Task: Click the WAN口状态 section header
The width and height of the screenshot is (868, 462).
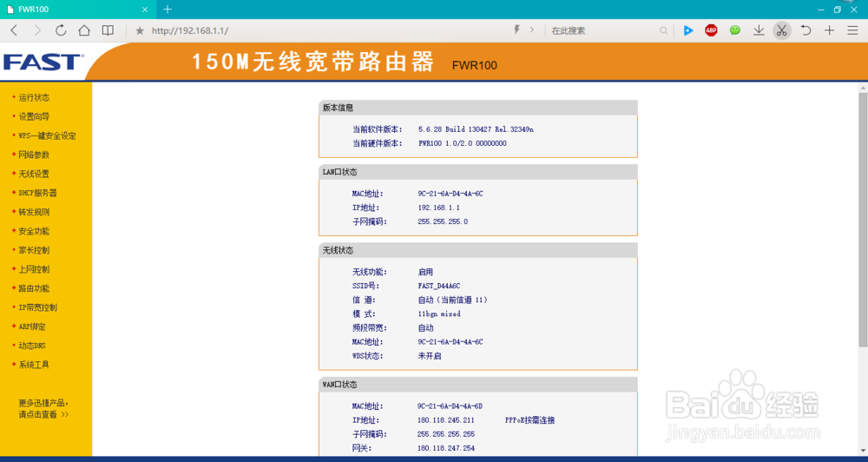Action: [x=478, y=385]
